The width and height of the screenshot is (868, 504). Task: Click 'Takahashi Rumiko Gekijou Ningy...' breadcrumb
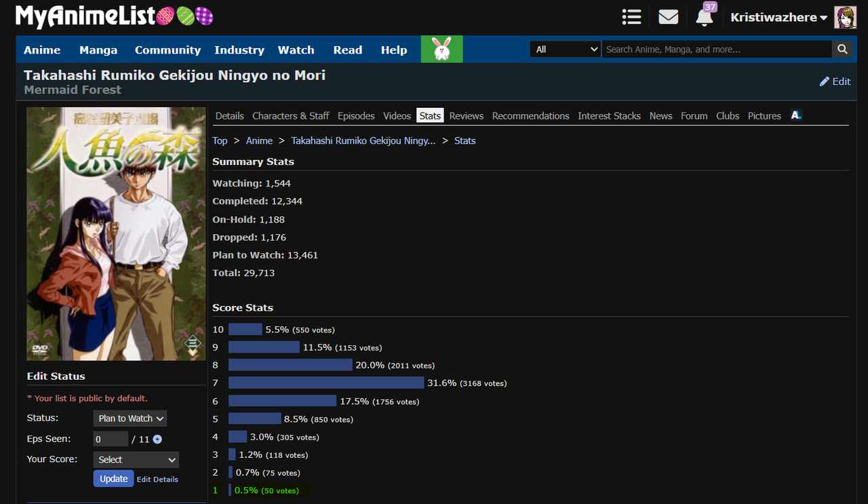click(363, 141)
